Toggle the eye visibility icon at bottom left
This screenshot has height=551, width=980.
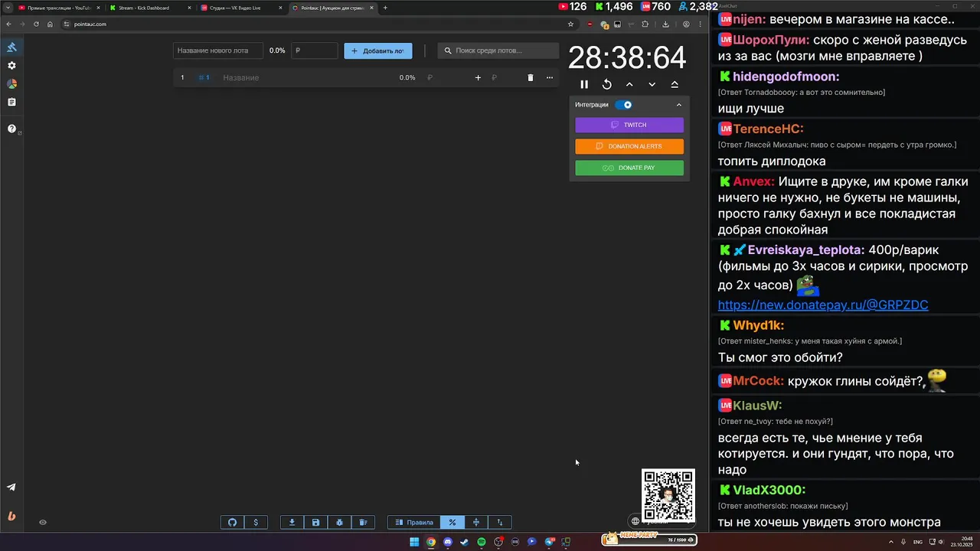click(43, 522)
